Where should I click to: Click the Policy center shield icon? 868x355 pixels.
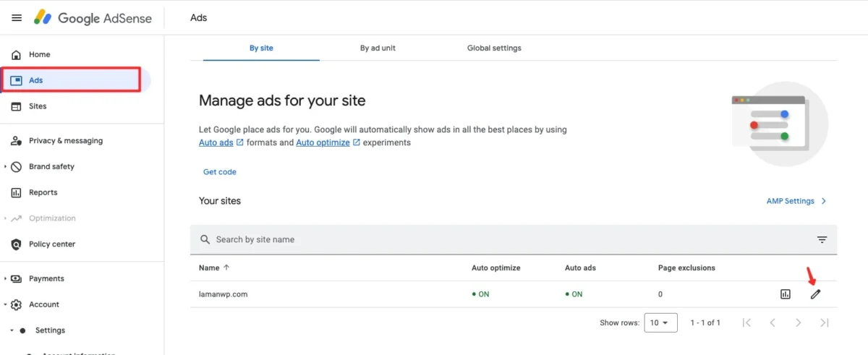click(x=16, y=244)
